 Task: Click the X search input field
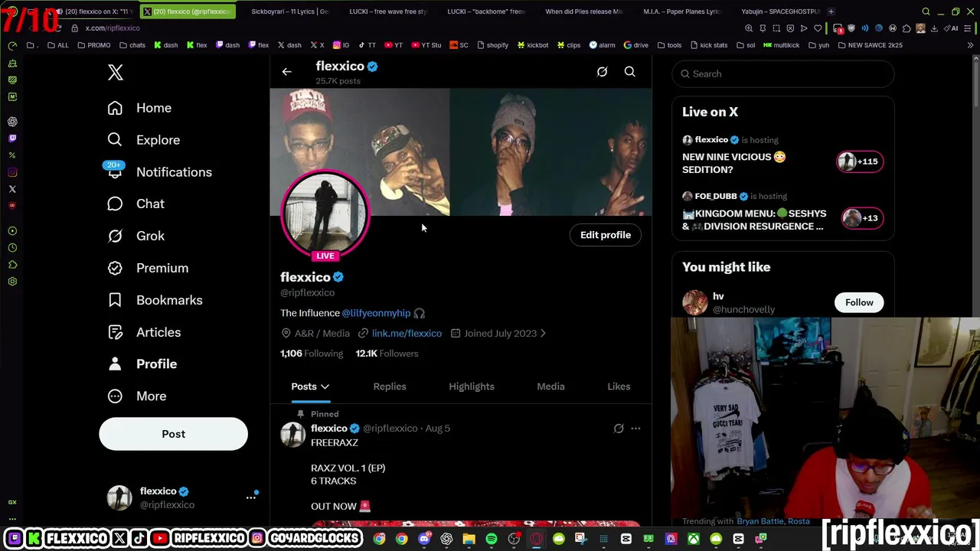tap(782, 73)
